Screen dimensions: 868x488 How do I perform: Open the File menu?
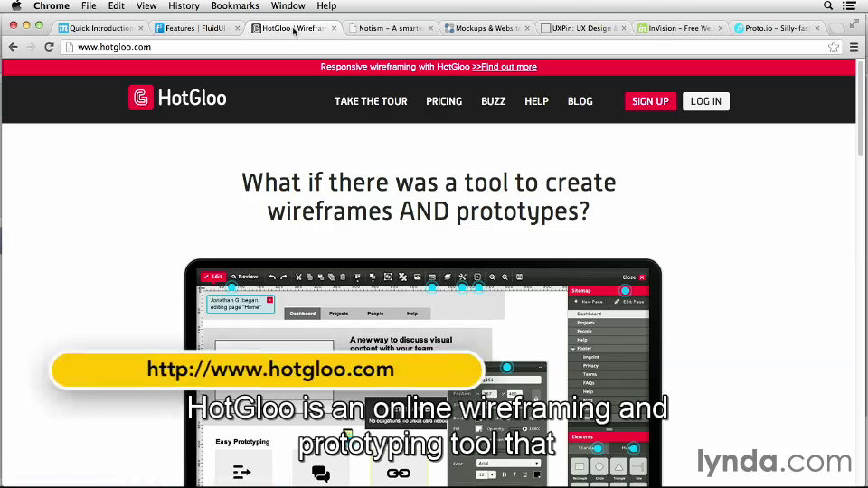[89, 5]
